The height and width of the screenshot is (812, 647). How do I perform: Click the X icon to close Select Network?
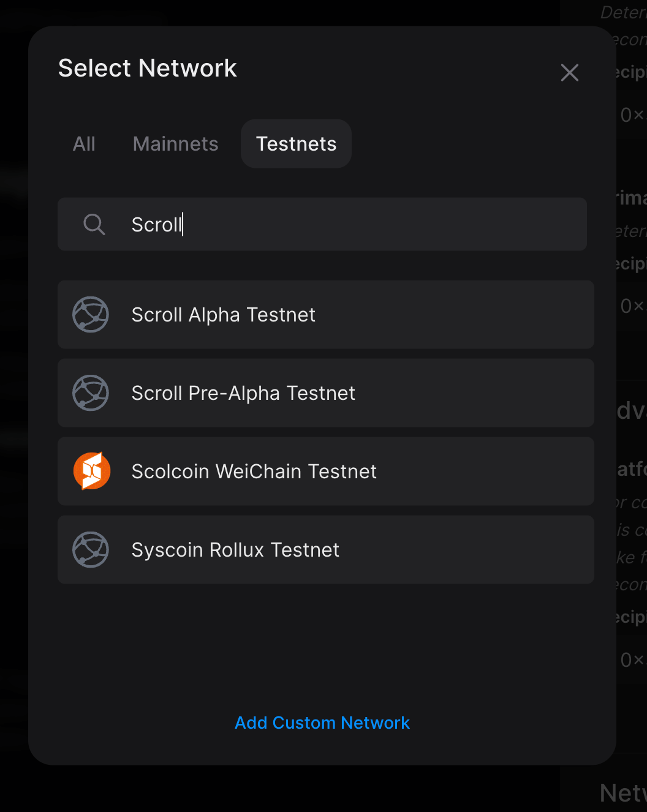coord(569,72)
